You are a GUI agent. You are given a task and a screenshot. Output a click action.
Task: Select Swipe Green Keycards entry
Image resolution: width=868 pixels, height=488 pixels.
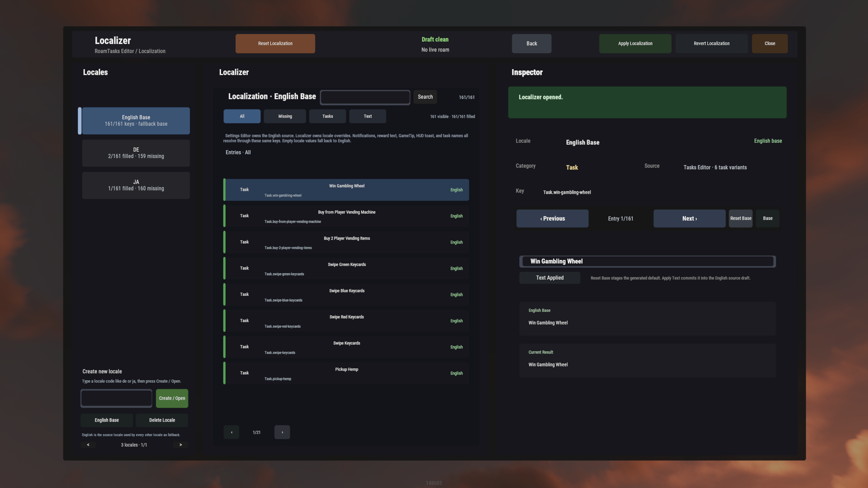347,268
